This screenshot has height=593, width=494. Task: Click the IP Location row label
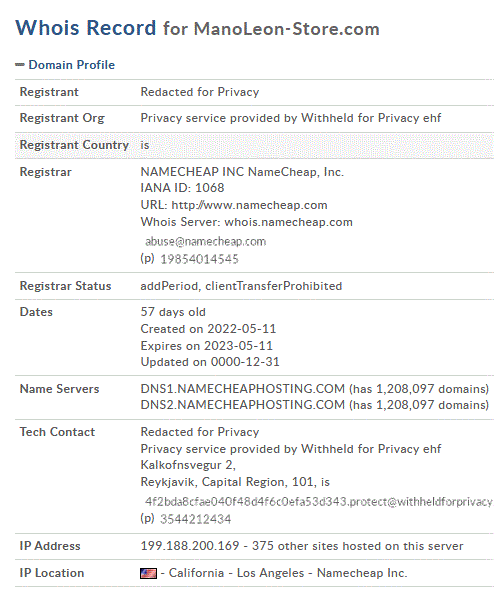click(x=52, y=573)
